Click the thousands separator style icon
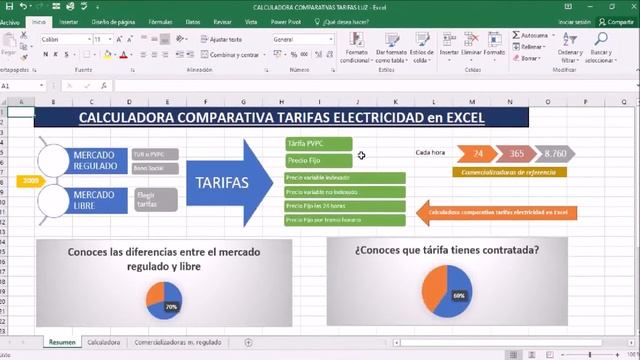This screenshot has height=360, width=640. pyautogui.click(x=304, y=55)
